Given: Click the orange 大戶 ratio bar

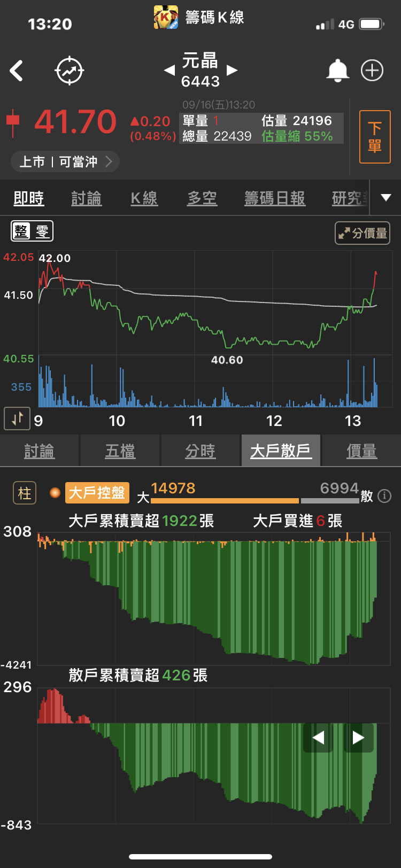Looking at the screenshot, I should click(x=225, y=501).
